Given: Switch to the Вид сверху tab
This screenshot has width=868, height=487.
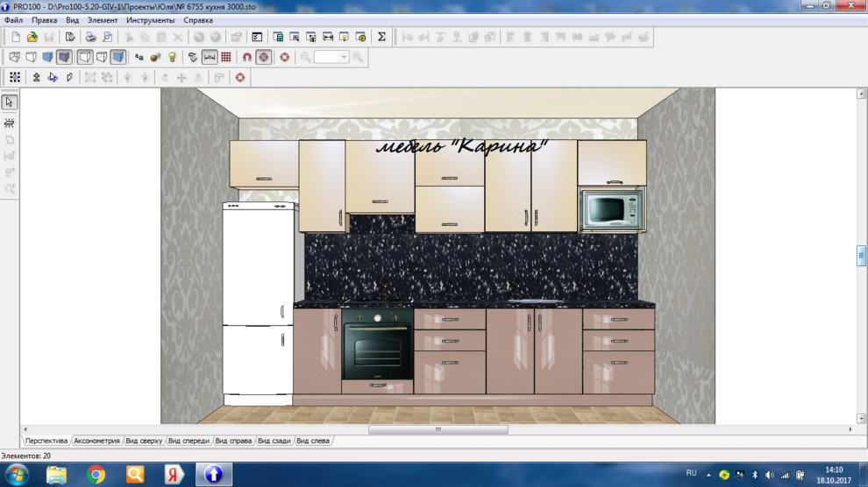Looking at the screenshot, I should click(x=144, y=441).
